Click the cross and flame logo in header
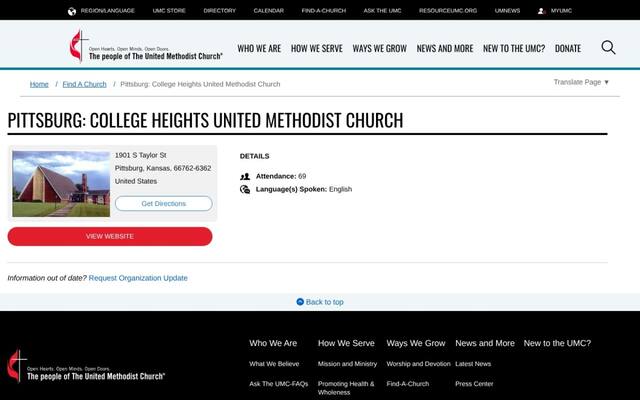 [79, 46]
